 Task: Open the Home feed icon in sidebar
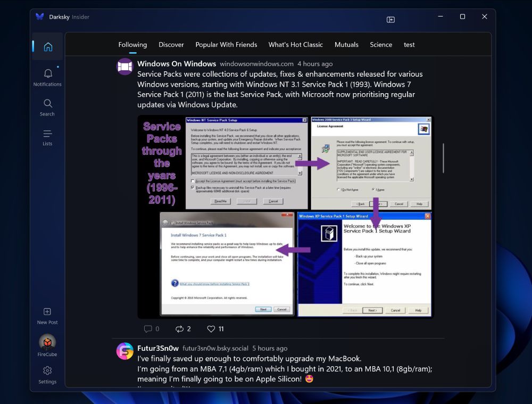tap(48, 46)
